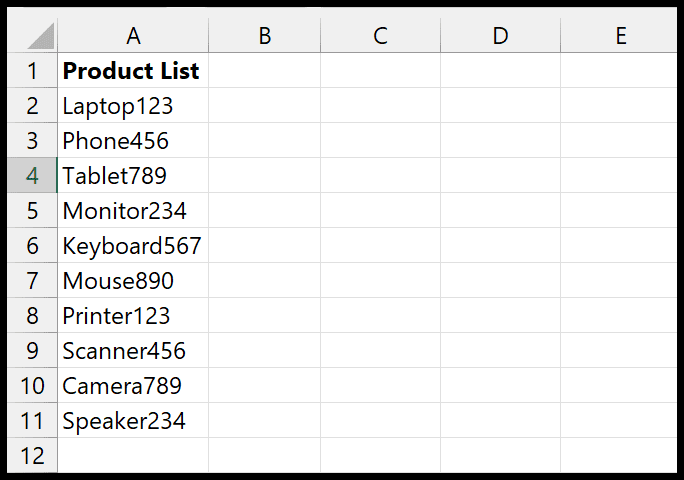Select column A header
The width and height of the screenshot is (684, 480).
[133, 35]
